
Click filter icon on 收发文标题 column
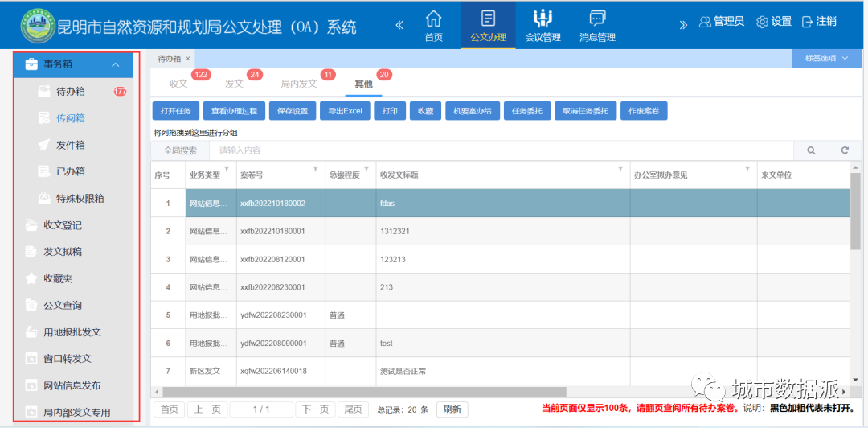click(620, 169)
